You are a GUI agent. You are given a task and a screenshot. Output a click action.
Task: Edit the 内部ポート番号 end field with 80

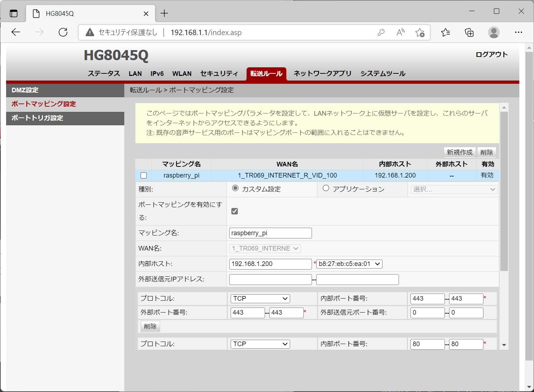466,344
